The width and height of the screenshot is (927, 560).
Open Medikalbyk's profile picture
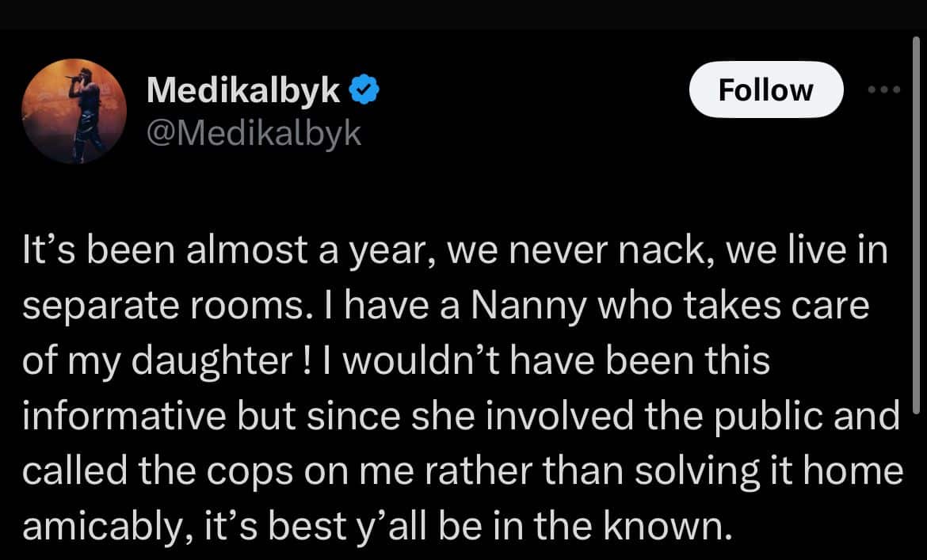[74, 111]
